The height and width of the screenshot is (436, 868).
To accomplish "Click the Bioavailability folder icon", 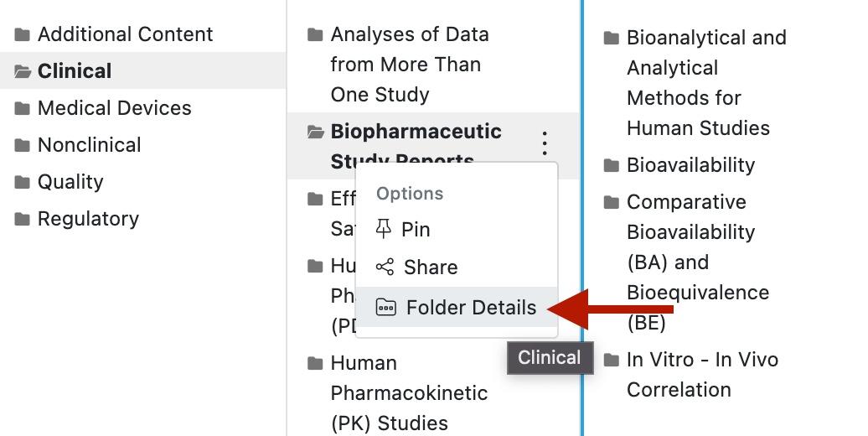I will point(612,165).
